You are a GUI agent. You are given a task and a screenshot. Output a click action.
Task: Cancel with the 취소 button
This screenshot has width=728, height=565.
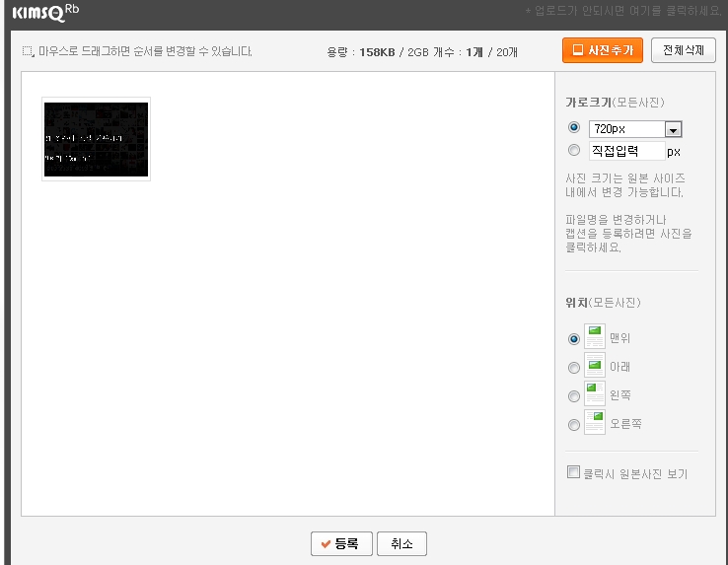401,543
